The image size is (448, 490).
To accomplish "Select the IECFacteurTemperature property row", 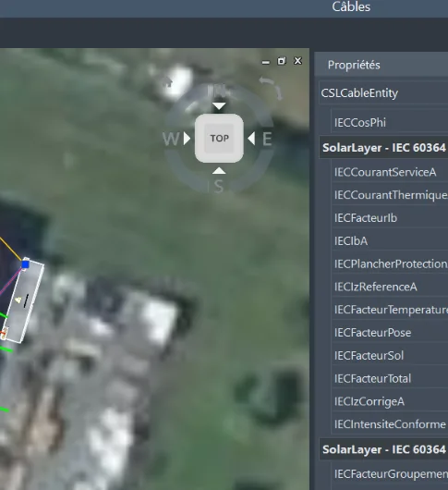I will coord(390,310).
